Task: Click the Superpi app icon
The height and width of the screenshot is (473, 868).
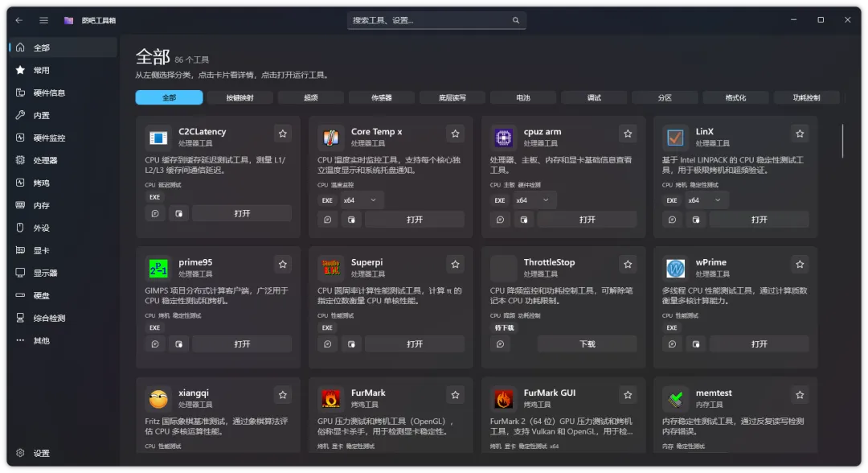Action: [331, 269]
